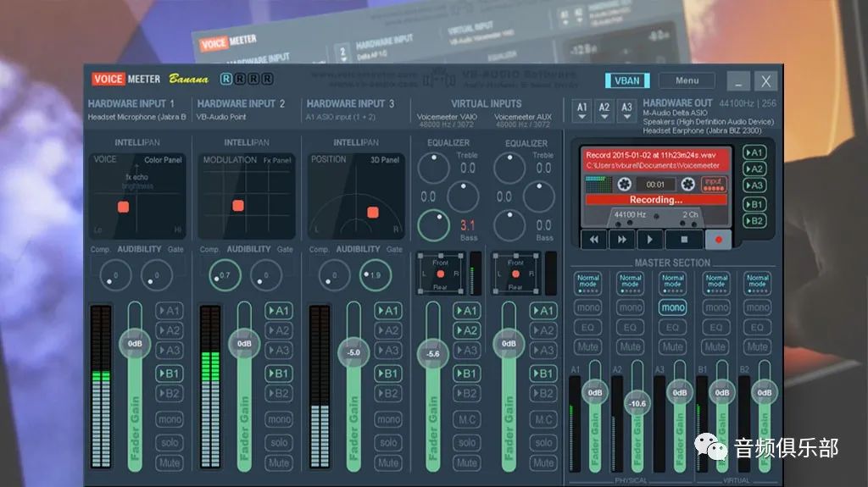Screen dimensions: 868x487
Task: Click 3D Panel position red marker
Action: pos(373,213)
